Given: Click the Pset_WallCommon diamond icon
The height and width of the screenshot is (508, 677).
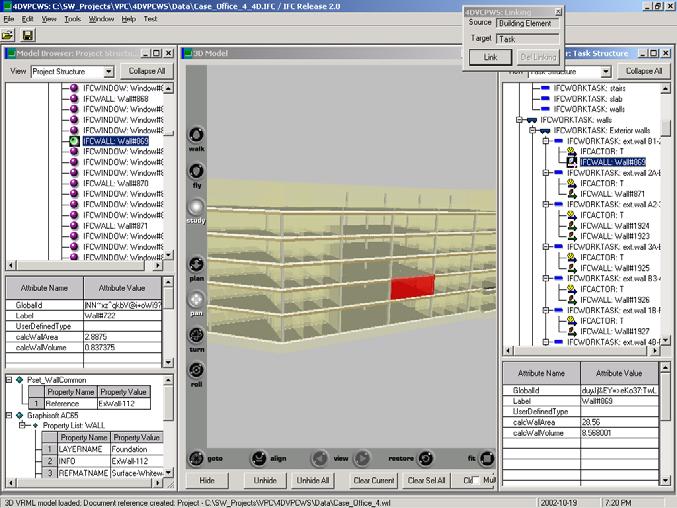Looking at the screenshot, I should tap(19, 380).
